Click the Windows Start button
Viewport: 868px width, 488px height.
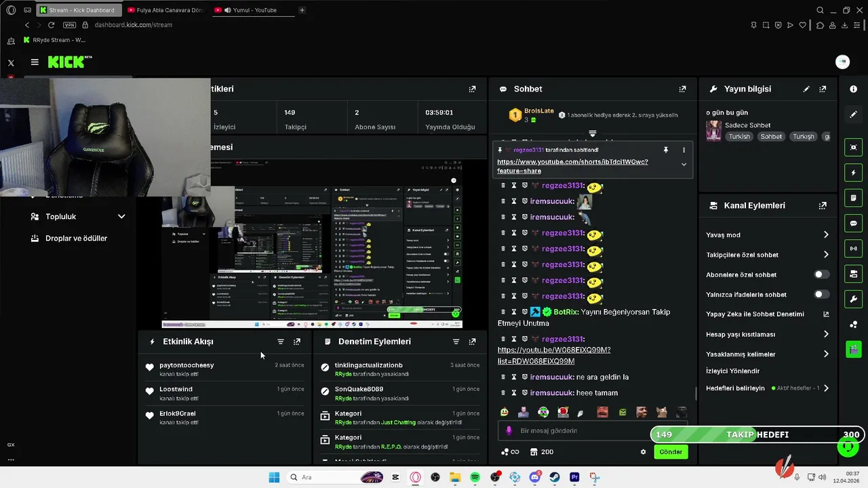(274, 478)
